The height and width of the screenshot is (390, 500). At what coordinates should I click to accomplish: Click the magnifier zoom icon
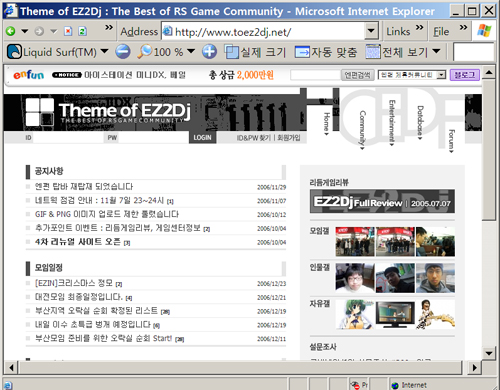tap(144, 52)
